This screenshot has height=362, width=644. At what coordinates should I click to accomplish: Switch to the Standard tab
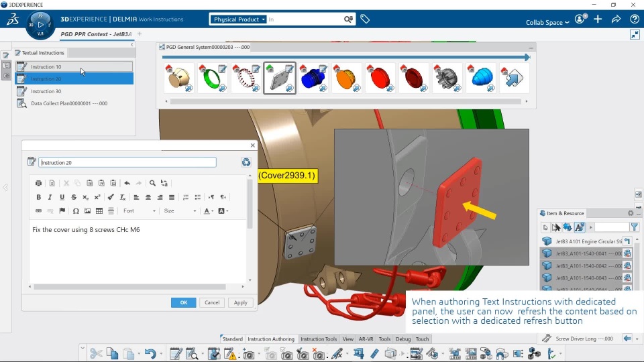tap(233, 339)
